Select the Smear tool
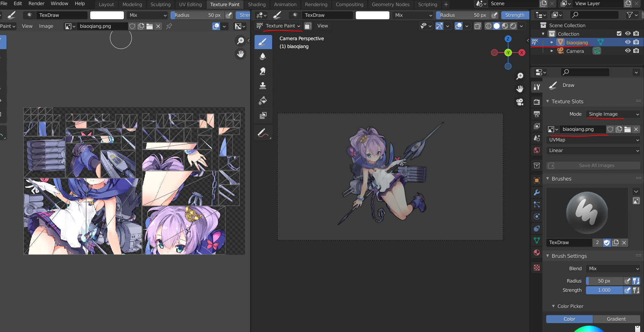This screenshot has width=644, height=332. [263, 71]
